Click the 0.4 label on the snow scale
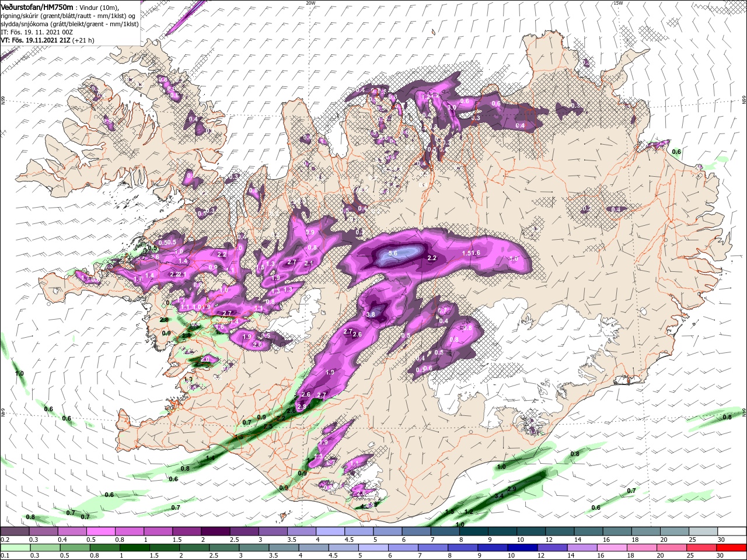The height and width of the screenshot is (560, 747). tap(63, 540)
